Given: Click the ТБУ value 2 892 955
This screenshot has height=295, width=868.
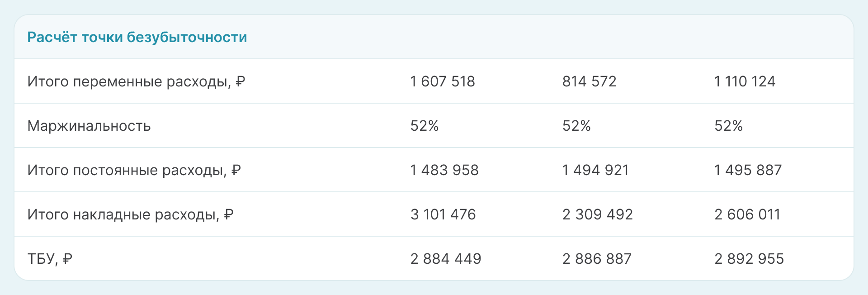Looking at the screenshot, I should click(749, 259).
